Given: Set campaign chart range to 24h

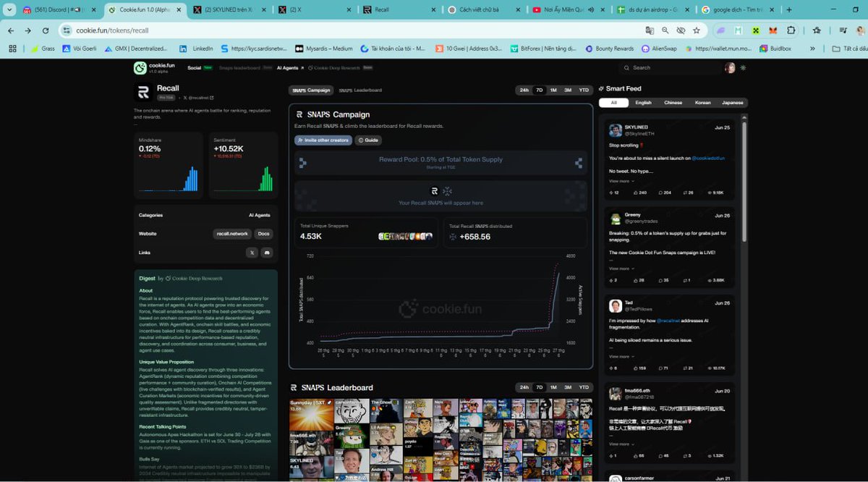Looking at the screenshot, I should tap(524, 90).
